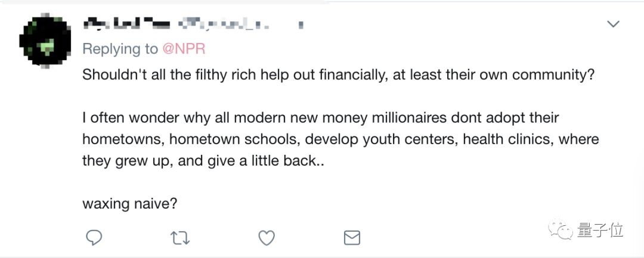The image size is (644, 258).
Task: Open the tweet options chevron menu
Action: [x=613, y=24]
